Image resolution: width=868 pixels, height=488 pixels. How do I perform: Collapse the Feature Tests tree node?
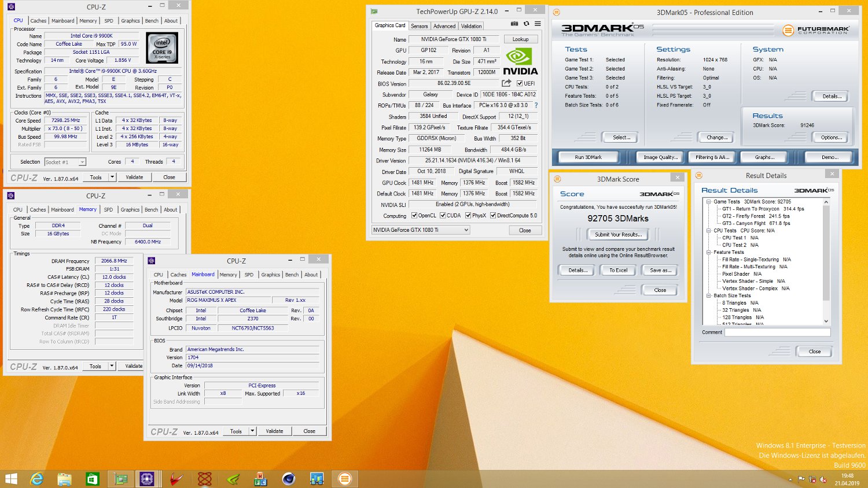click(x=709, y=252)
